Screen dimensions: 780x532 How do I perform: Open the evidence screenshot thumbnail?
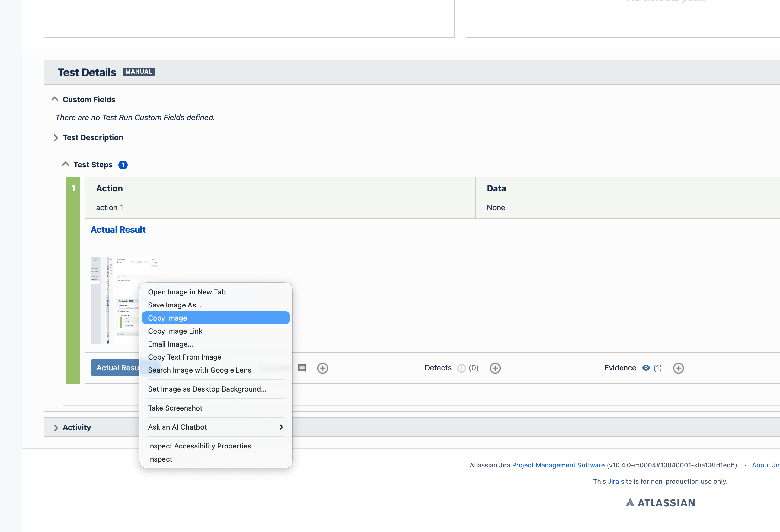(115, 300)
